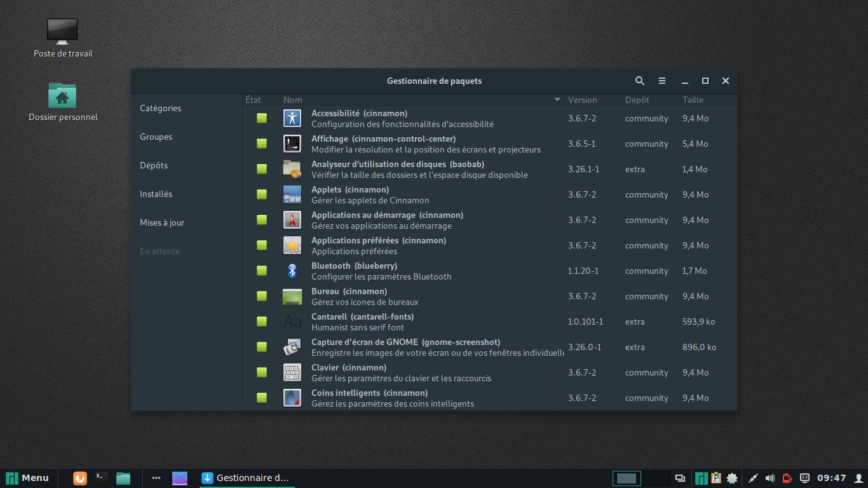Open the En attente sidebar section
The image size is (868, 488).
click(159, 251)
